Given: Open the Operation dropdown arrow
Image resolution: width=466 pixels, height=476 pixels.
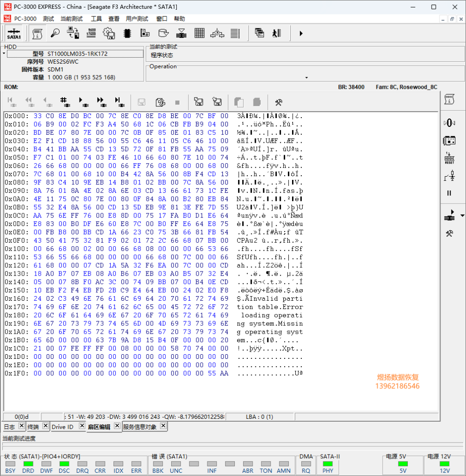Looking at the screenshot, I should coord(306,78).
